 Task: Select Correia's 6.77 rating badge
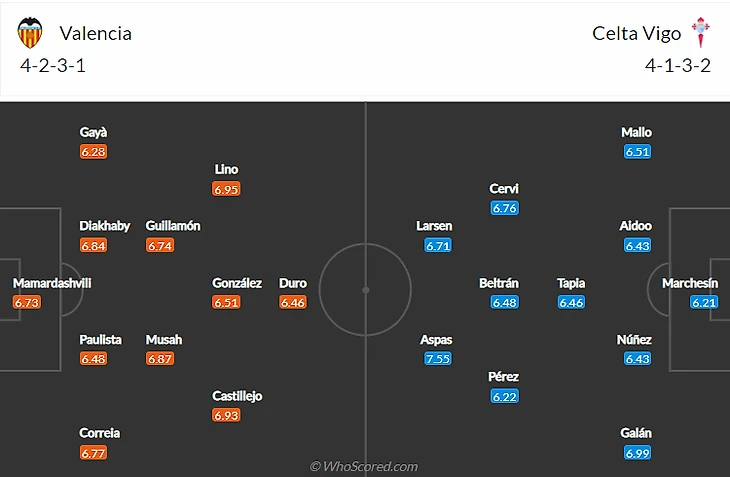tap(93, 453)
